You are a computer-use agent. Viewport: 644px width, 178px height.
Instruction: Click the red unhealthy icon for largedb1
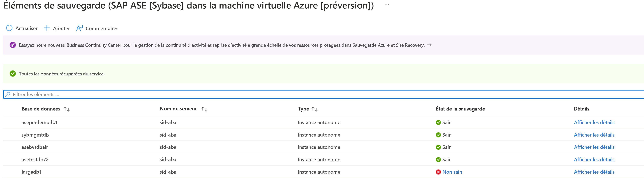pos(438,172)
